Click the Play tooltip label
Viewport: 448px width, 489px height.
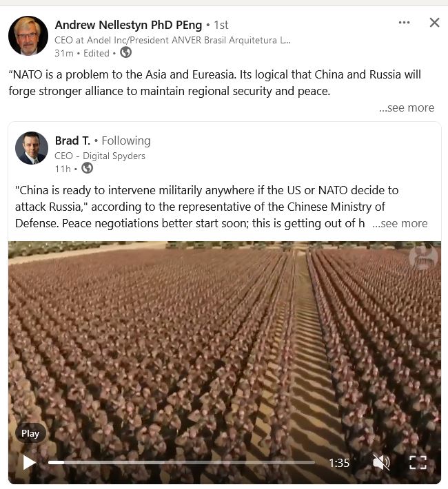pos(30,433)
